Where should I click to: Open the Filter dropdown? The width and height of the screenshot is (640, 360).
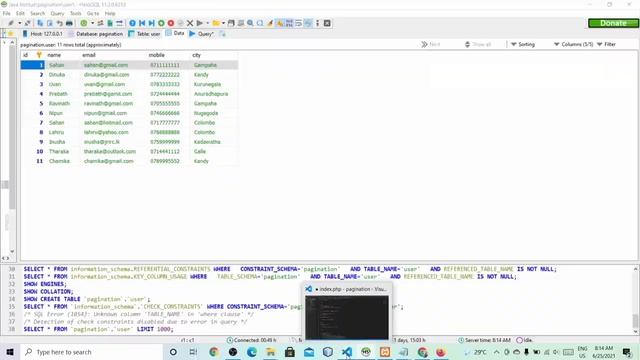point(607,44)
